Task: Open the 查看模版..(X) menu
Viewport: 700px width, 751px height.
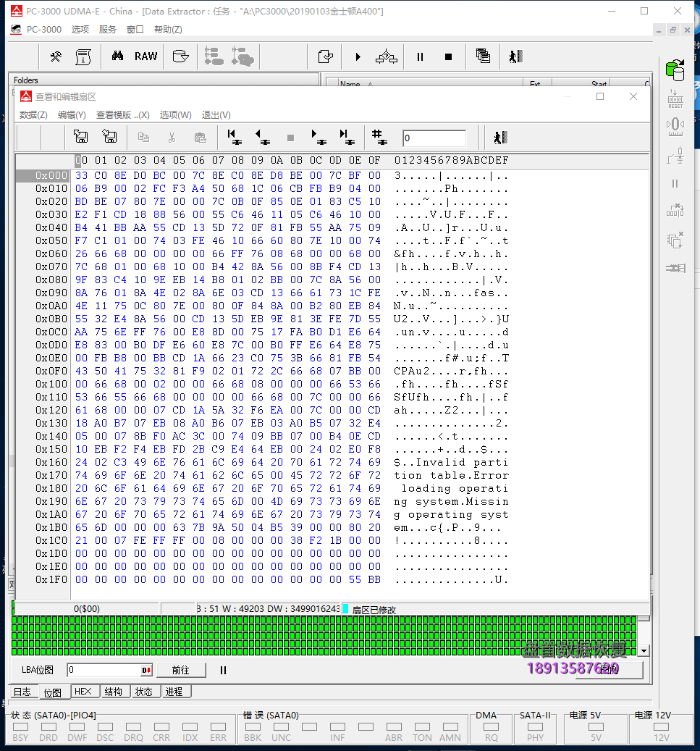Action: [122, 115]
